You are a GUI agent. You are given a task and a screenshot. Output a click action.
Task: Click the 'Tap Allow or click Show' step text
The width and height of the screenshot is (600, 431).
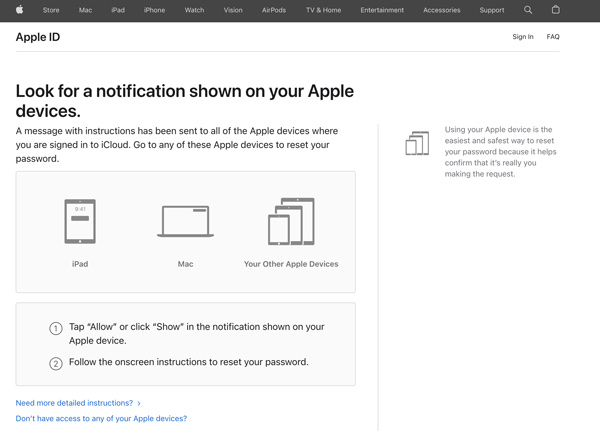pos(197,333)
